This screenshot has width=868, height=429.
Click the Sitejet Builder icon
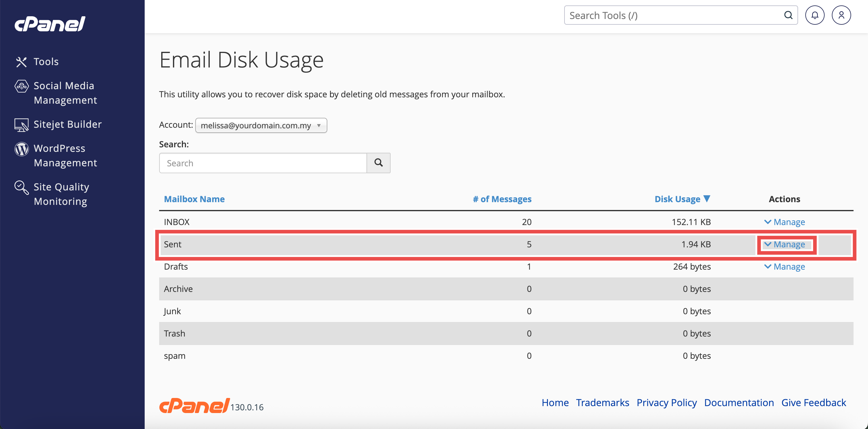coord(21,125)
